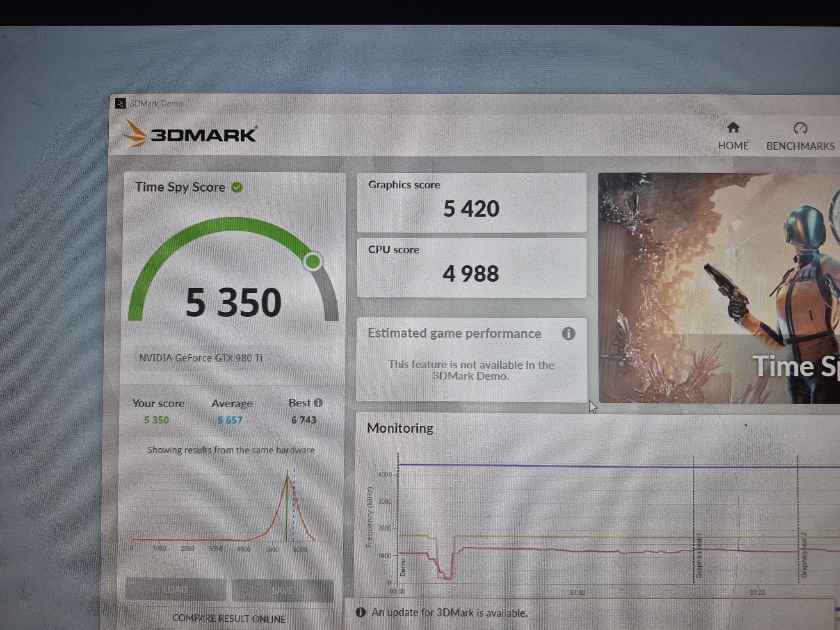
Task: Click the Graphics test 1 marker in monitoring chart
Action: (x=699, y=555)
